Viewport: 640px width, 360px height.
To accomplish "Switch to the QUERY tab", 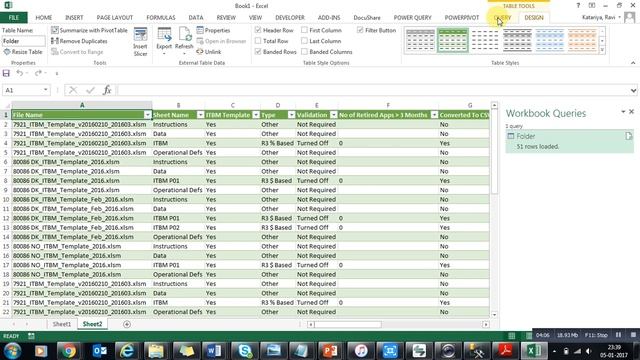I will click(502, 18).
